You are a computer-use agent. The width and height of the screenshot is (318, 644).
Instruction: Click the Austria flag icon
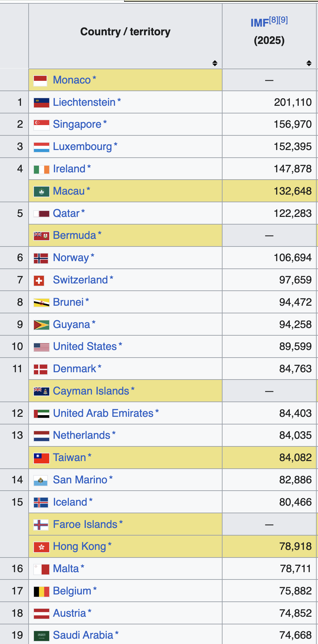tap(42, 613)
